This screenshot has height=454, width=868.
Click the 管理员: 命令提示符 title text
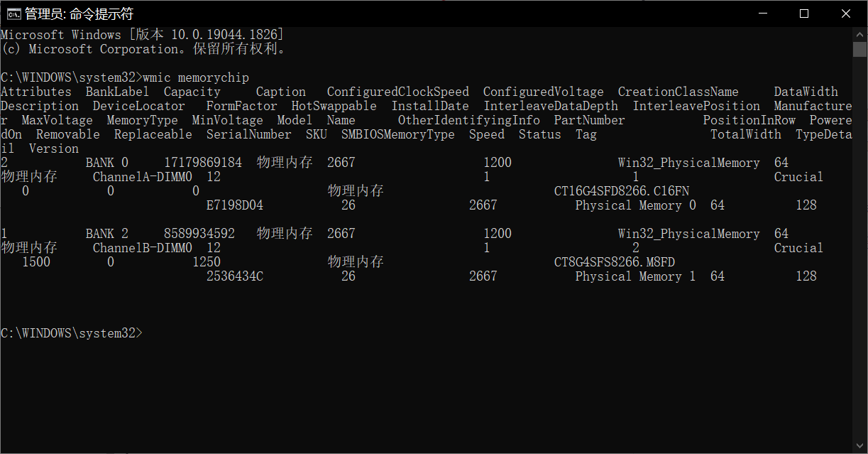tap(79, 14)
